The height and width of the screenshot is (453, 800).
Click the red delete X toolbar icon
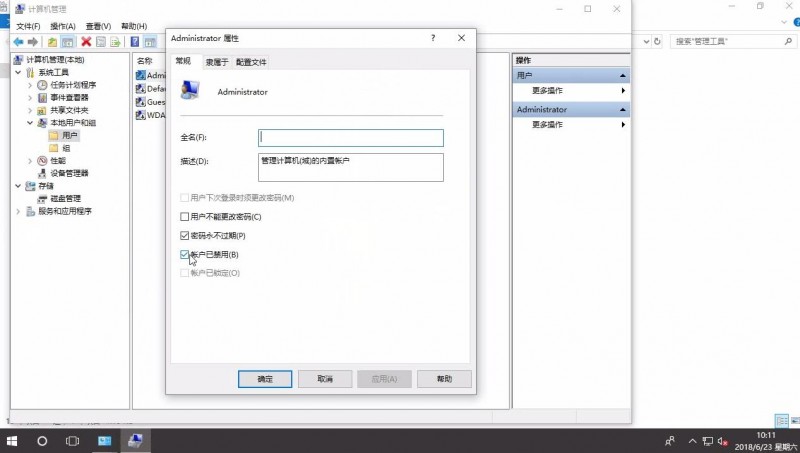coord(86,42)
